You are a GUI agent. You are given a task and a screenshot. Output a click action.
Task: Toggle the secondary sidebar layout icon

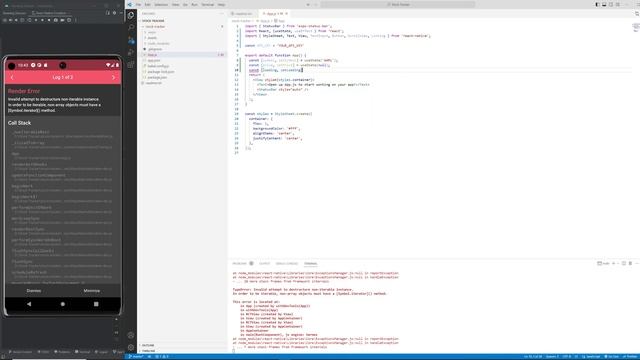[611, 4]
